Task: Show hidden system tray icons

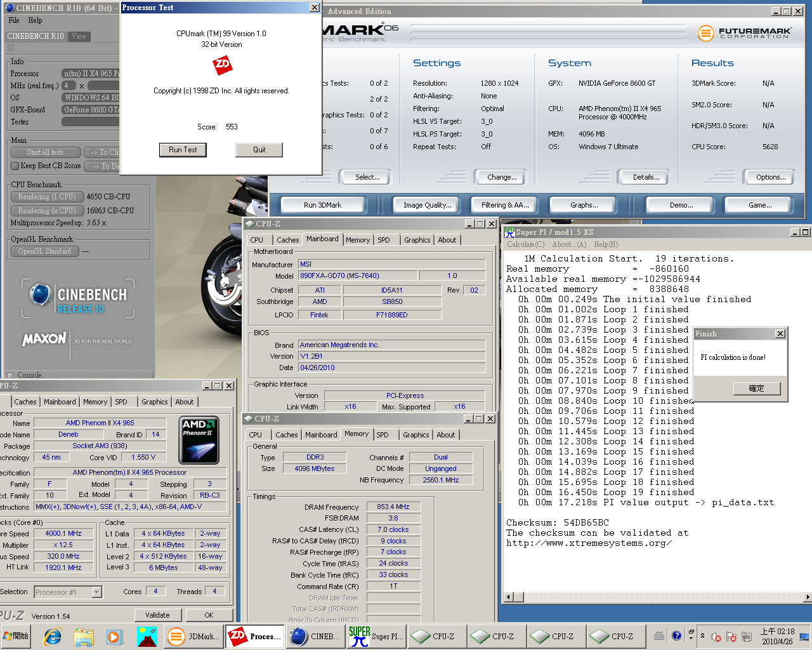Action: (x=702, y=636)
